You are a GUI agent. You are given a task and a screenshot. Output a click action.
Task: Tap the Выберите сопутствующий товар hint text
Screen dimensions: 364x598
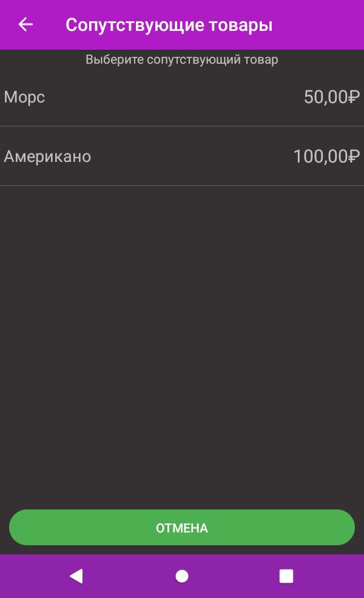pyautogui.click(x=182, y=60)
